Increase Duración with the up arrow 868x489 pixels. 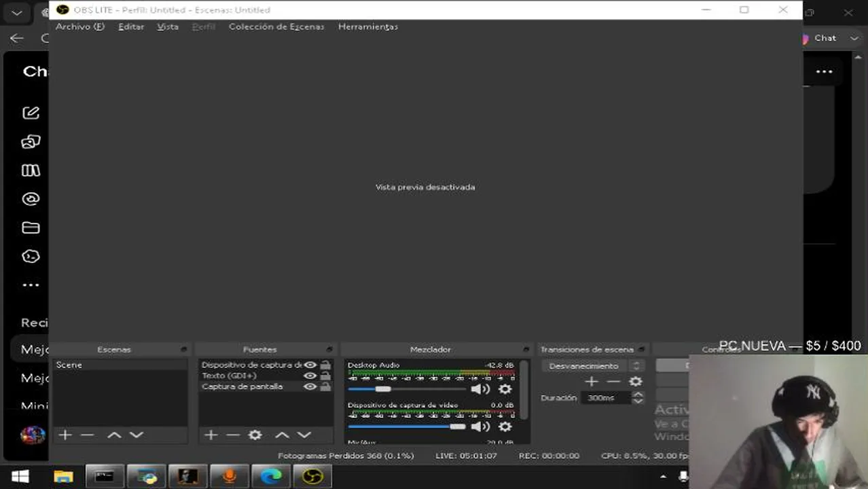point(637,395)
